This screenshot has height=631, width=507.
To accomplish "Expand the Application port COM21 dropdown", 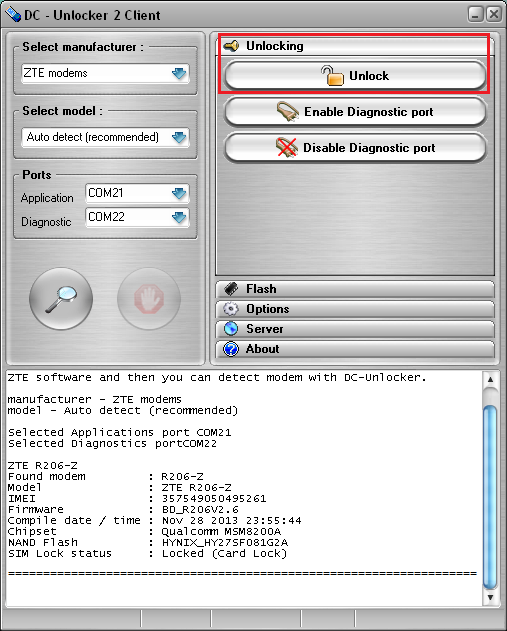I will click(179, 193).
